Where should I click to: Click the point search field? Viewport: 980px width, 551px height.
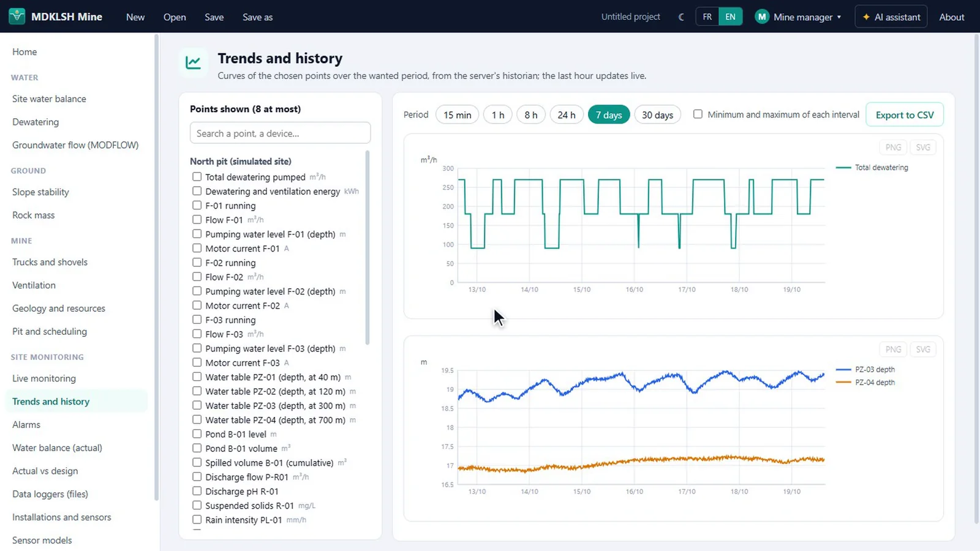[x=280, y=133]
